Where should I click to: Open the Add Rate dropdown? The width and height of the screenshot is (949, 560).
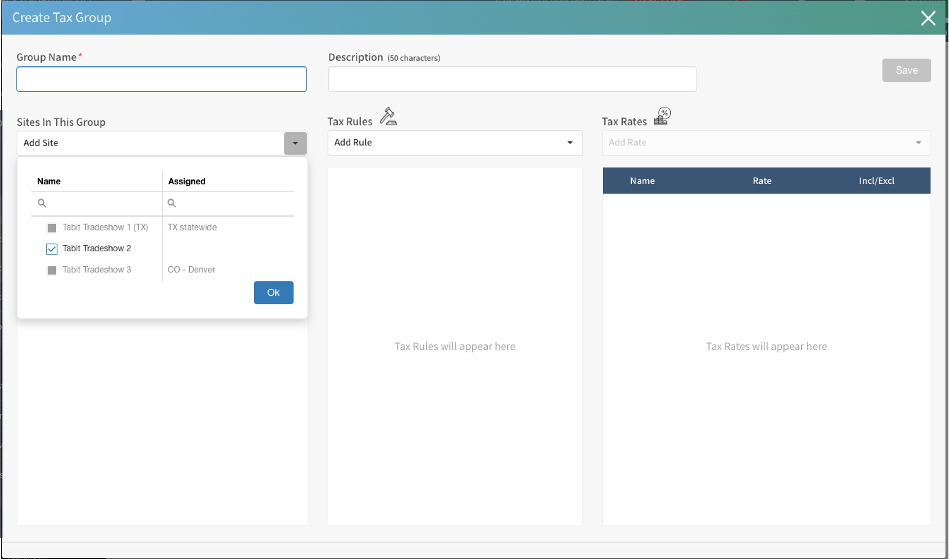tap(766, 143)
